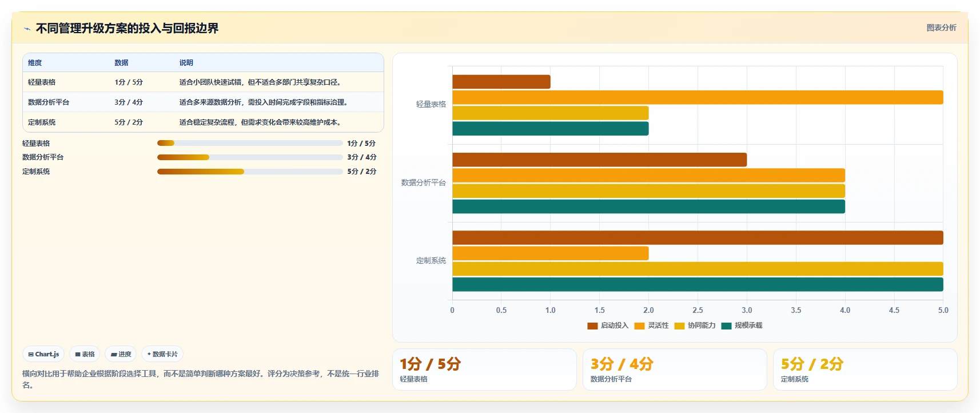
Task: Click the 5.0 tick on the x-axis
Action: pos(943,311)
